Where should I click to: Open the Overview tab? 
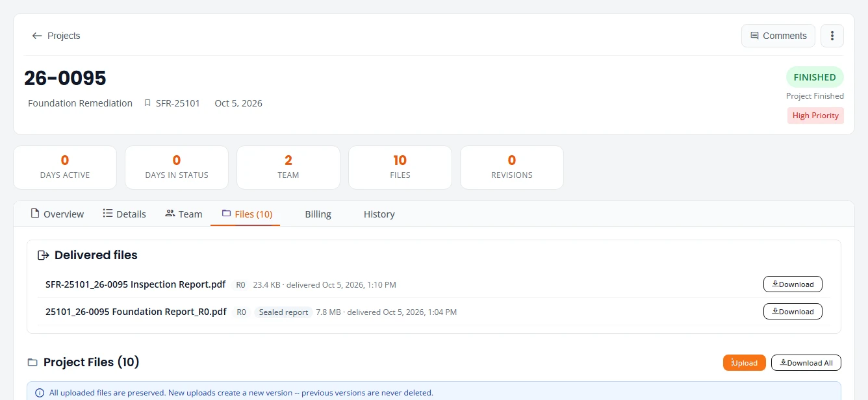[x=57, y=214]
